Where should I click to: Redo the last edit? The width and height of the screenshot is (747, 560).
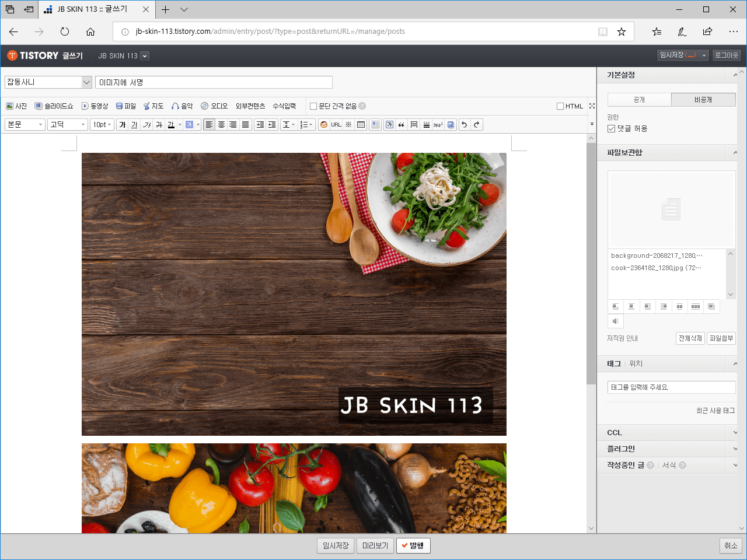pos(477,125)
